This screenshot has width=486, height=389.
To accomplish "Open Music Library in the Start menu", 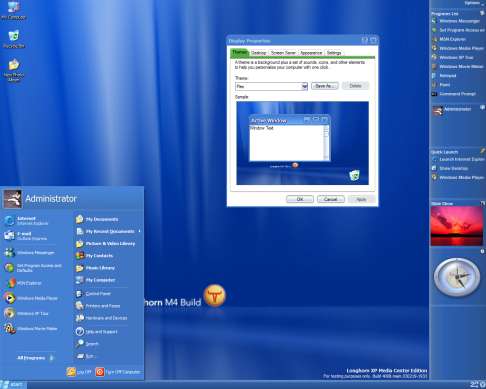I will click(96, 268).
